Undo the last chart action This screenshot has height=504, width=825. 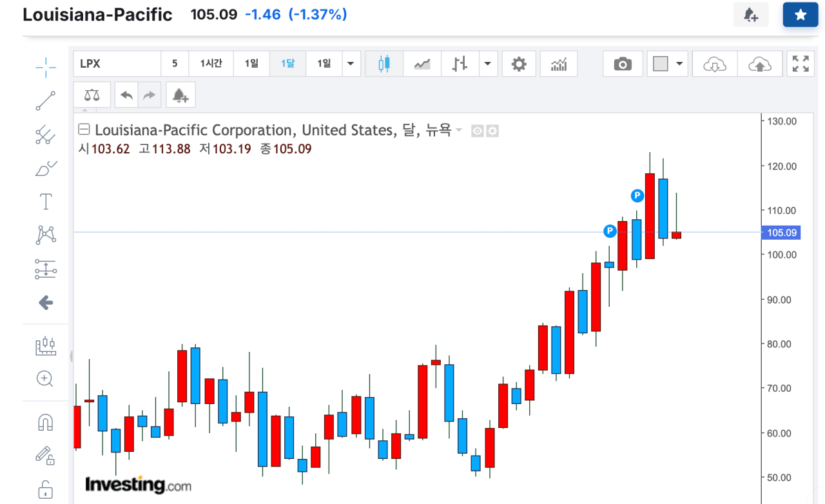127,95
